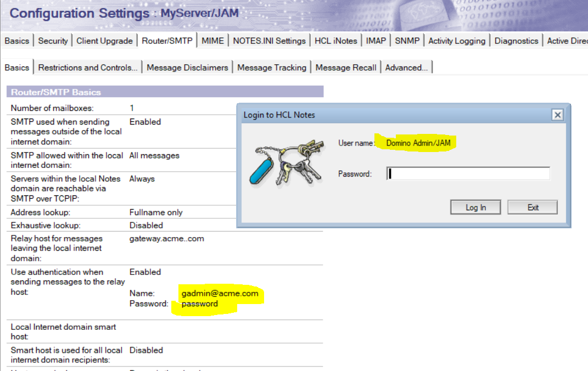
Task: Open the Message Disclaimers sub-tab
Action: 187,68
